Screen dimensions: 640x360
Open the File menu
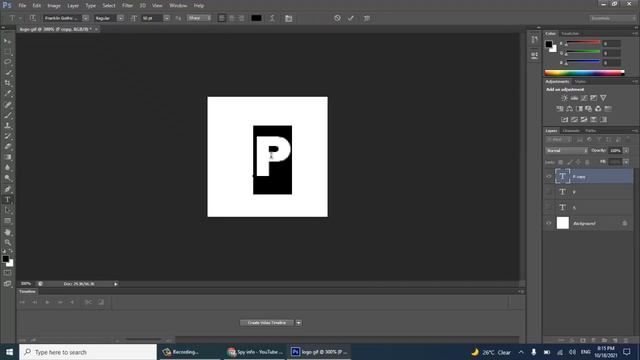coord(22,6)
